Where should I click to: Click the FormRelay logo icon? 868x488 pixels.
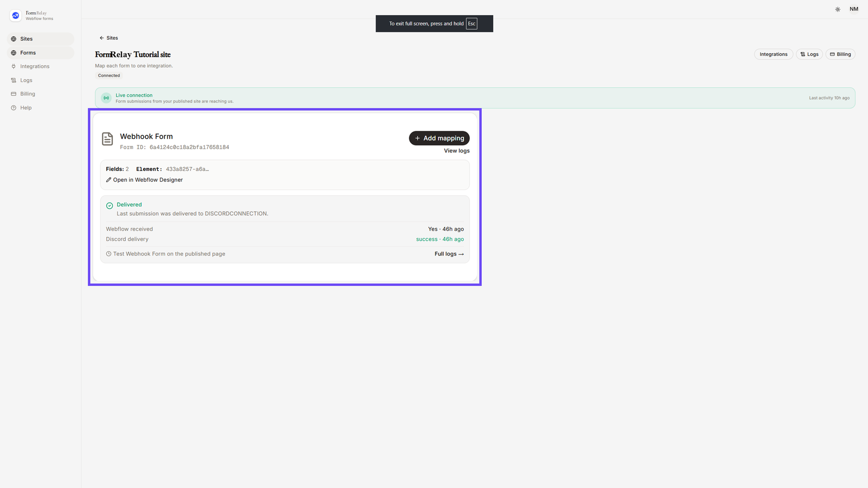(x=16, y=16)
